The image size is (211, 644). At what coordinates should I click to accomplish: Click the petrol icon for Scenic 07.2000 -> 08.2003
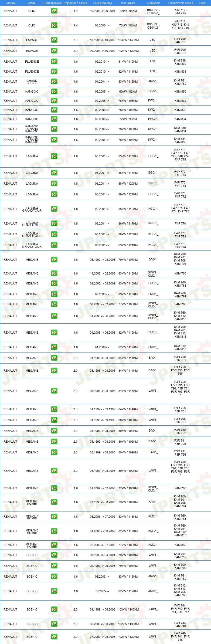[x=54, y=637]
